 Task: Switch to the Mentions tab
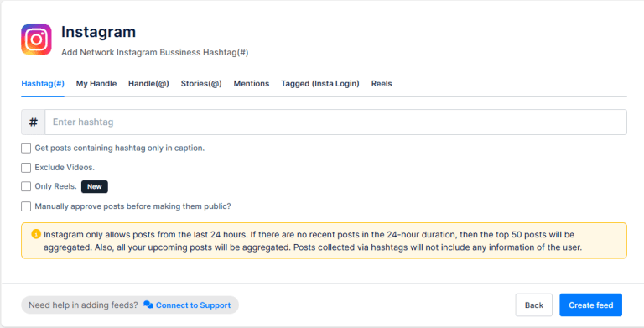click(252, 83)
